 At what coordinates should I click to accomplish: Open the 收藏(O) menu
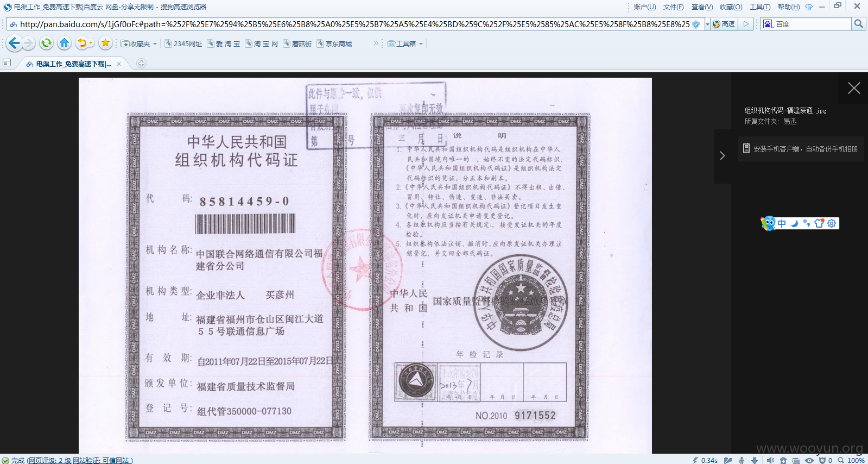coord(731,7)
